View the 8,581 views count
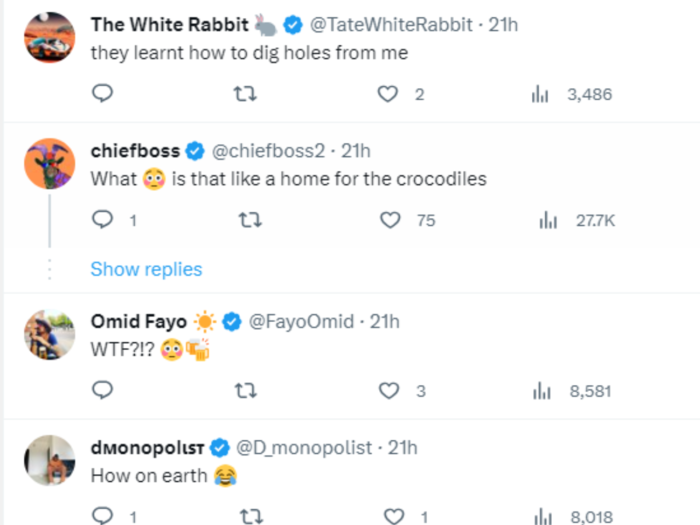Screen dimensions: 700x525 pyautogui.click(x=572, y=391)
